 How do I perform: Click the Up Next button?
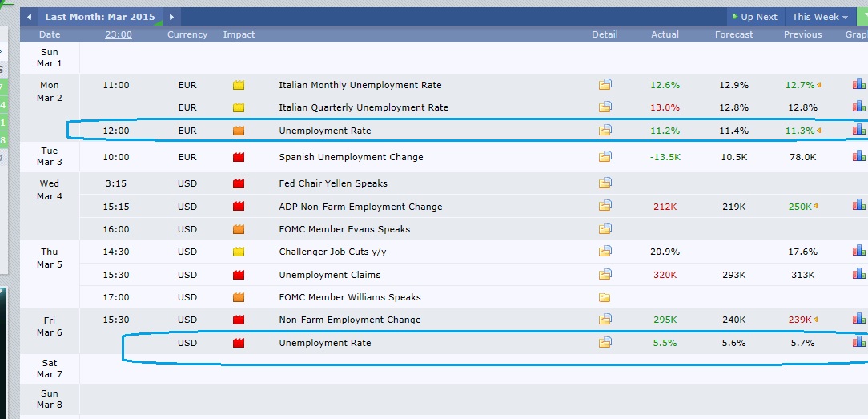pos(753,16)
